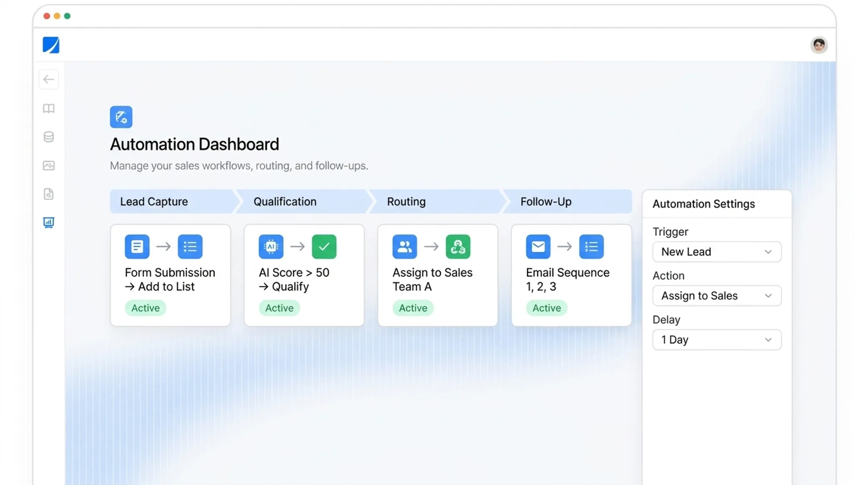Click the Trigger field label
The height and width of the screenshot is (485, 868).
point(670,232)
